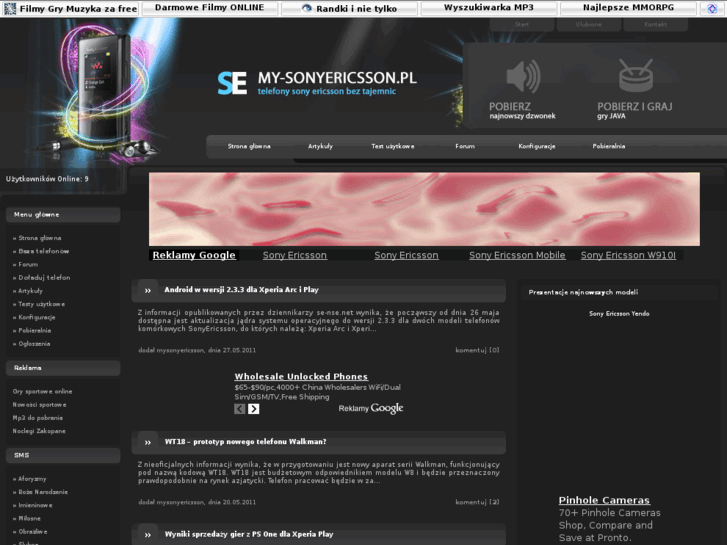Image resolution: width=727 pixels, height=545 pixels.
Task: Open Imieninowe SMS category
Action: [35, 506]
